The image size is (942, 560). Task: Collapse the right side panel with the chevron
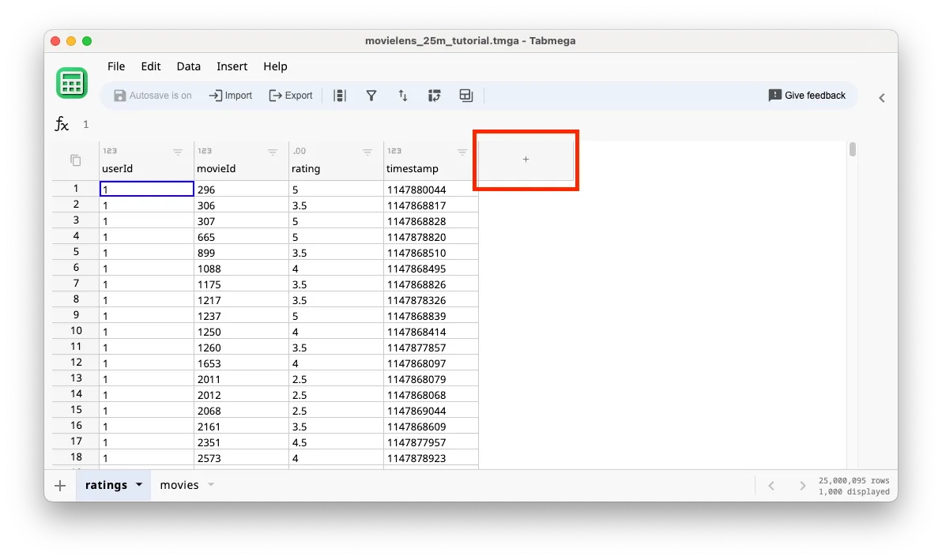click(x=881, y=97)
